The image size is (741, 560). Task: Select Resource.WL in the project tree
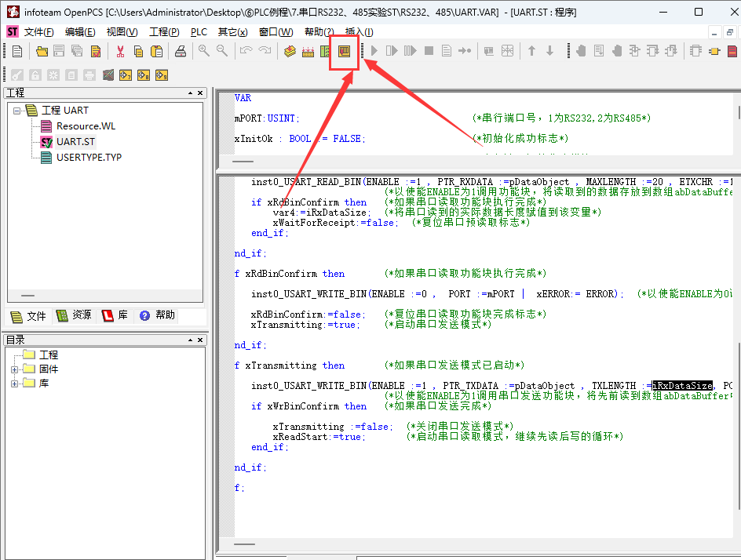(x=86, y=126)
